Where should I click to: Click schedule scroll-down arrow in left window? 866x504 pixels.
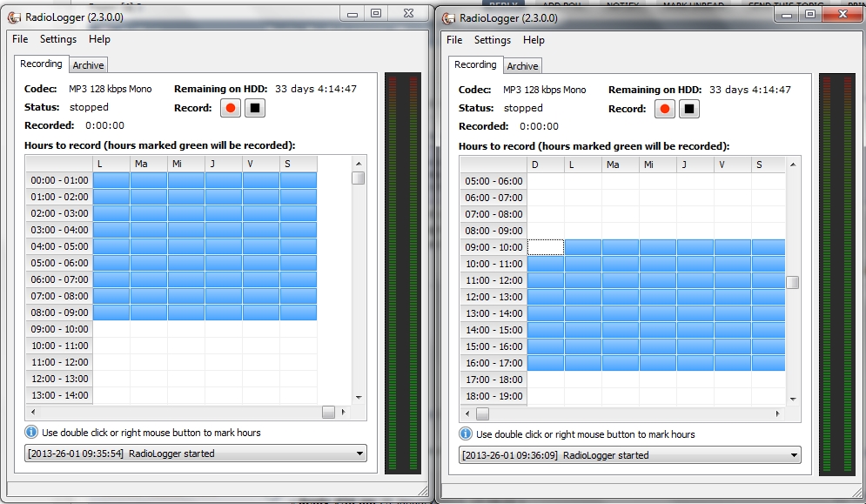tap(359, 397)
